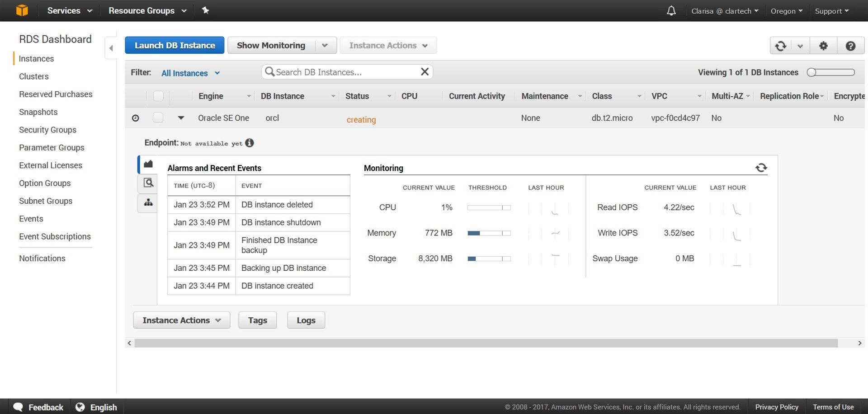Open the bottom Instance Actions dropdown

click(x=182, y=320)
